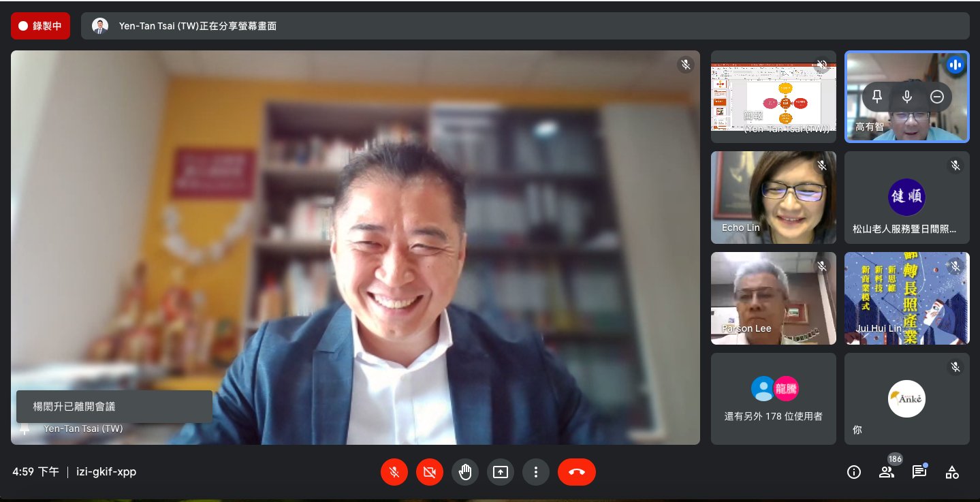Open the chat messages panel

click(919, 472)
